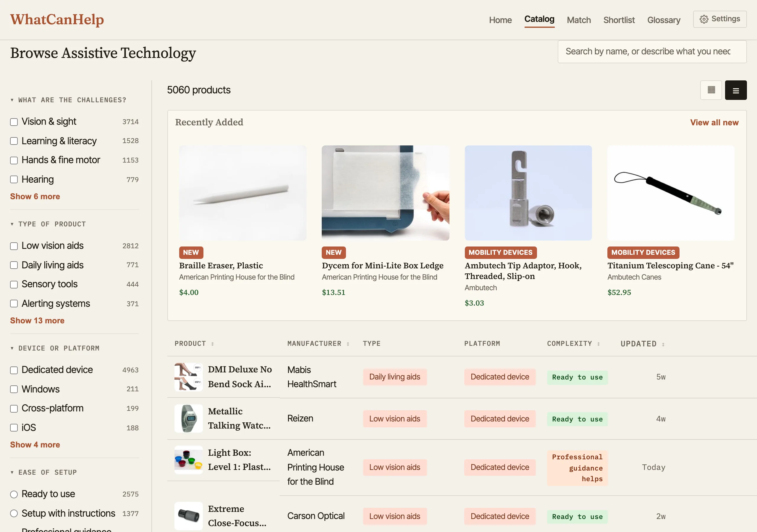Open the Shortlist tab
Screen dimensions: 757x532
(619, 20)
